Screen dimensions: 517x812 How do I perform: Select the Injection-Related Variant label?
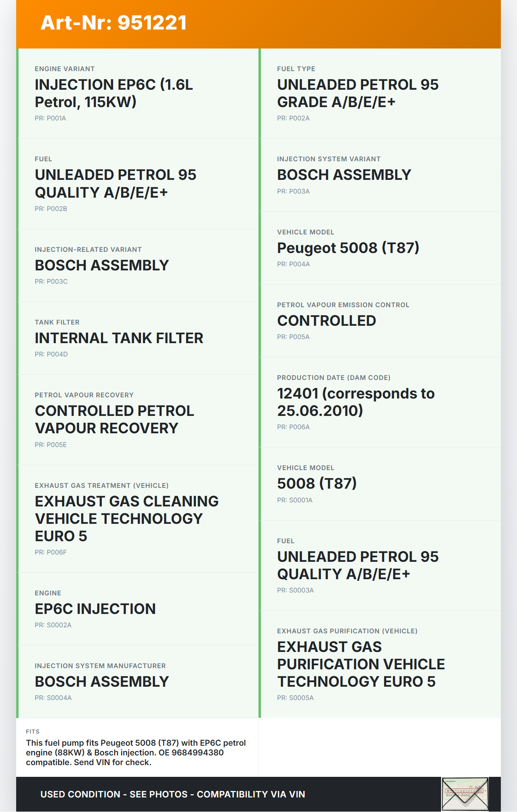88,250
